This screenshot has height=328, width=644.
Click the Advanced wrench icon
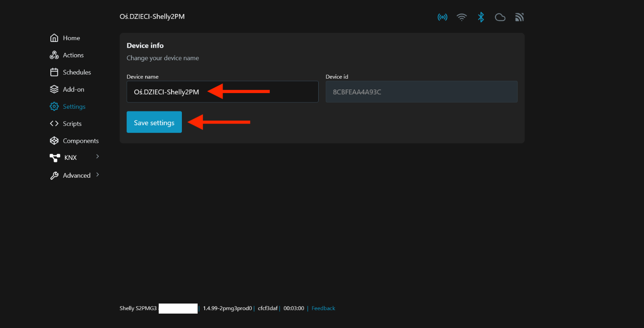(54, 176)
